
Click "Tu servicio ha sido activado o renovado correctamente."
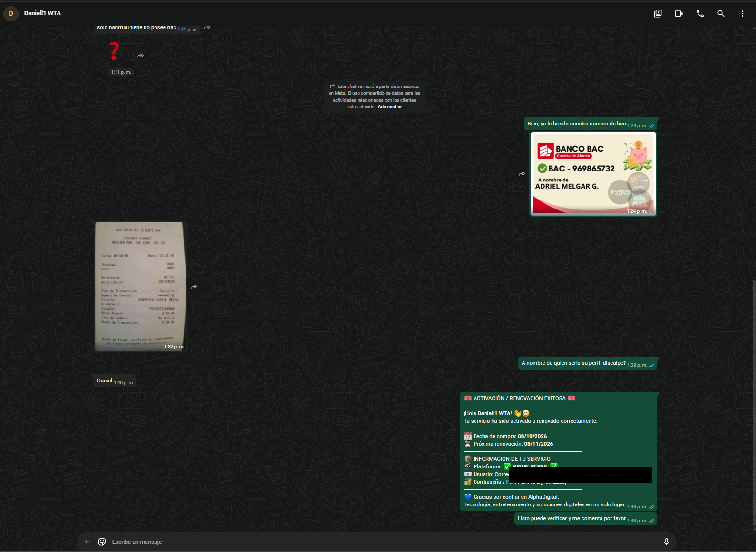coord(531,421)
